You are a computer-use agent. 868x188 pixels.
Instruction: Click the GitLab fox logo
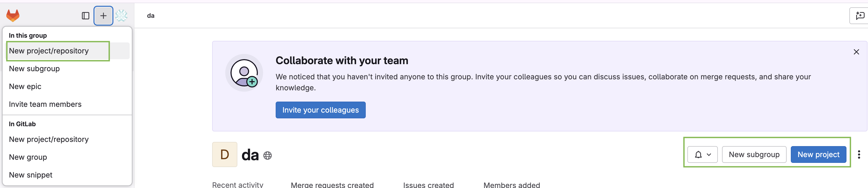pos(13,15)
